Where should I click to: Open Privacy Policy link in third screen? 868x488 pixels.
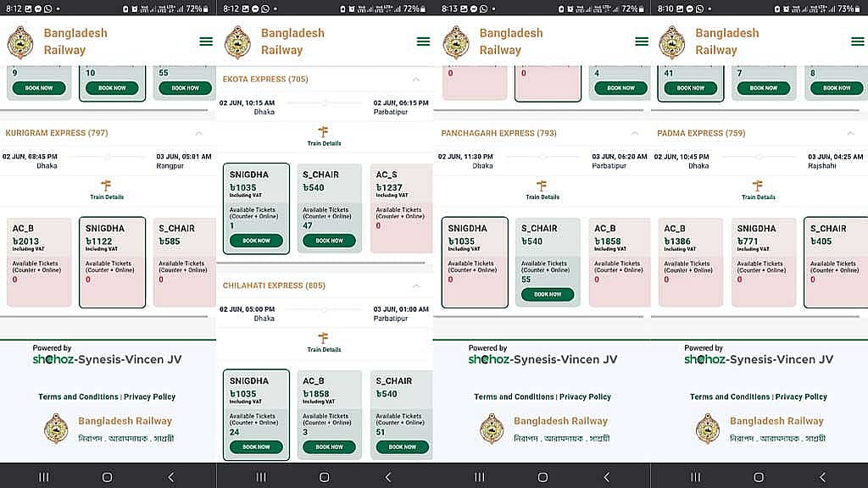point(585,396)
